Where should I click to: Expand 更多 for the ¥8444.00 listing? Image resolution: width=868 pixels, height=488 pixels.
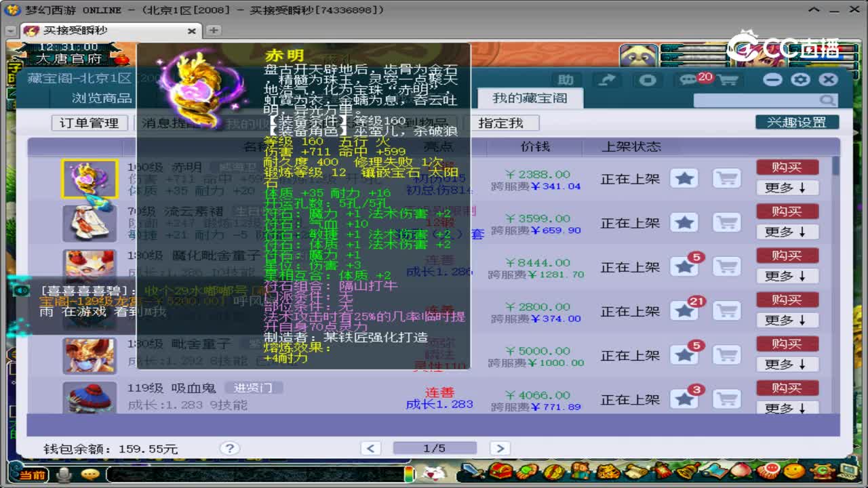[787, 276]
